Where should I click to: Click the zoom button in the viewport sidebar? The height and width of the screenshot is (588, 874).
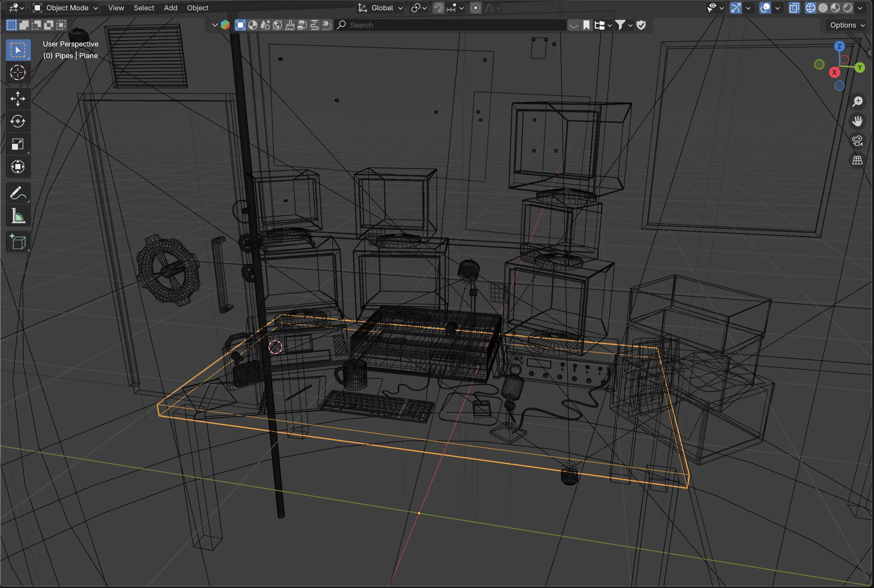click(857, 101)
